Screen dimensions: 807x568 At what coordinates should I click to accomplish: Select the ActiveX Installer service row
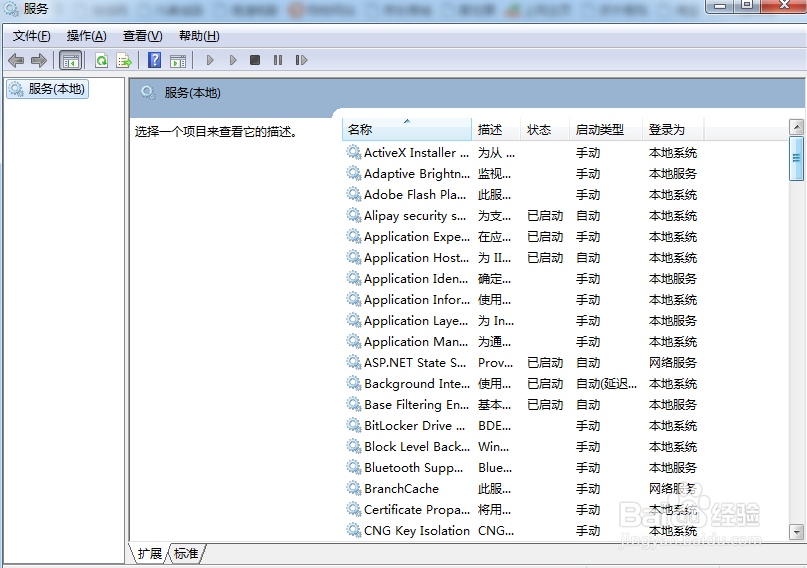(x=523, y=153)
